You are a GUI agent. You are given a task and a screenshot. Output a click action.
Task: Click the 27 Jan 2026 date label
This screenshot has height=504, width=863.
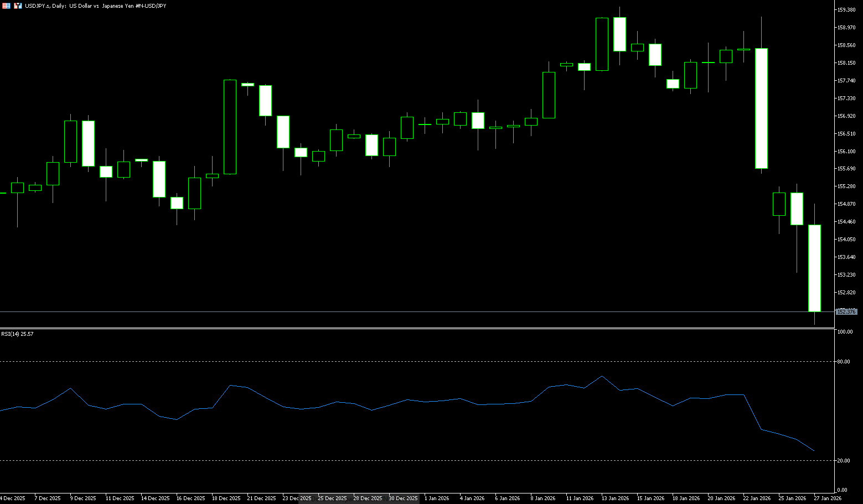[828, 498]
